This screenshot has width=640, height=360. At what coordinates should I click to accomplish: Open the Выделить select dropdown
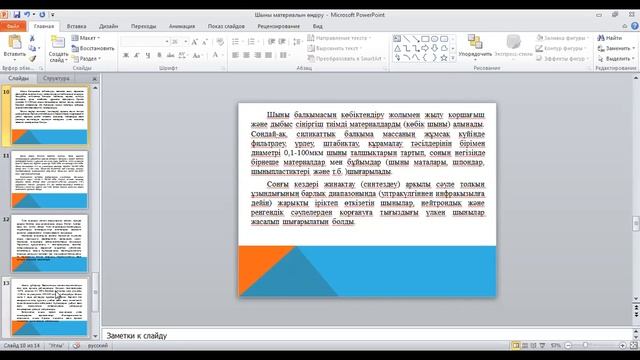click(616, 58)
